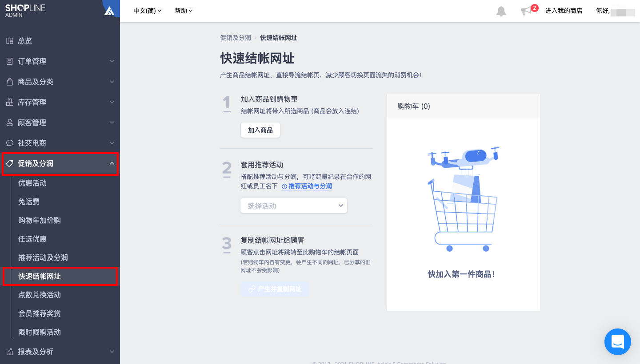Expand the 订单管理 menu chevron
The height and width of the screenshot is (364, 640).
(x=112, y=61)
